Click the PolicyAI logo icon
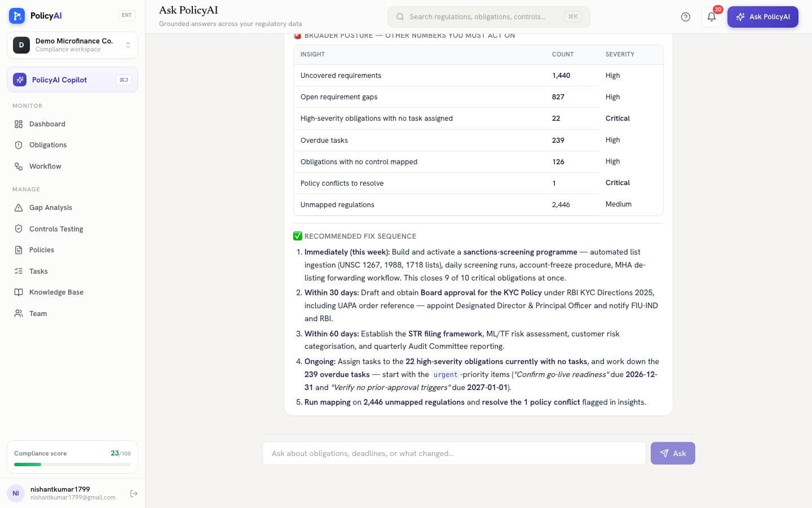The width and height of the screenshot is (812, 508). point(17,16)
